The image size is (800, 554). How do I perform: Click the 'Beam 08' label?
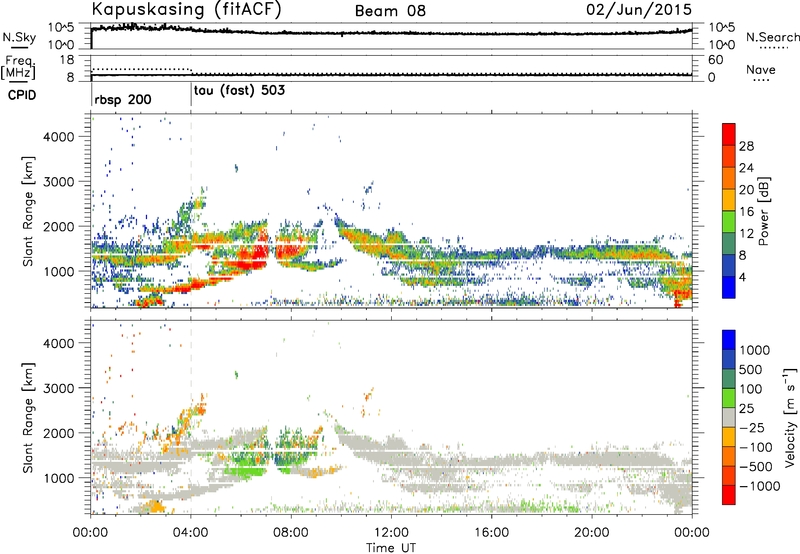[x=390, y=11]
